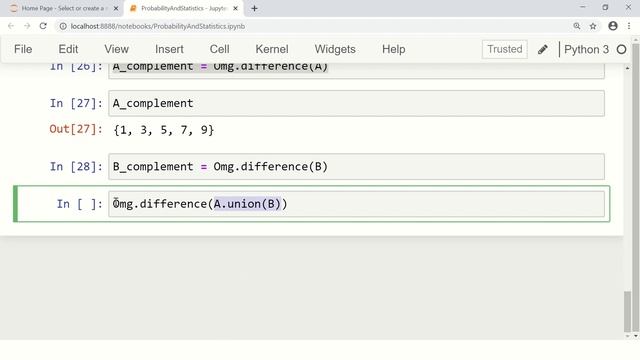The image size is (640, 360).
Task: Open Chrome's three-dot menu
Action: pos(629,26)
